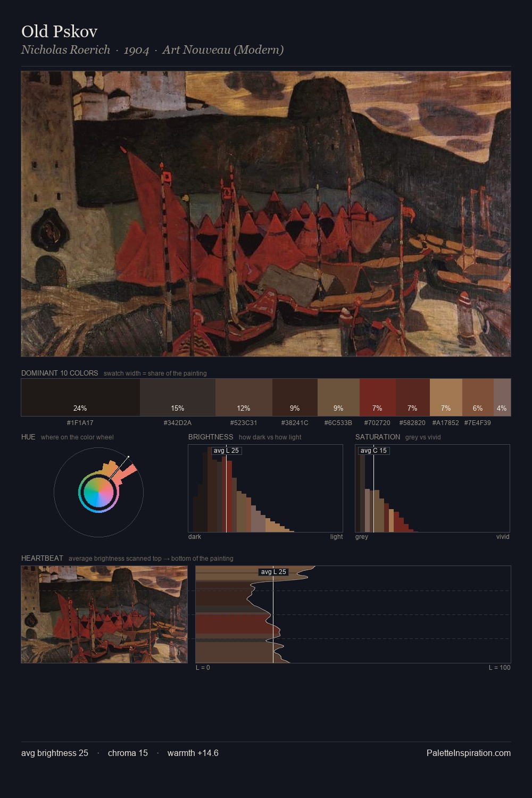Click the 'HUE' section heading
Screen dimensions: 532x798
pyautogui.click(x=28, y=437)
